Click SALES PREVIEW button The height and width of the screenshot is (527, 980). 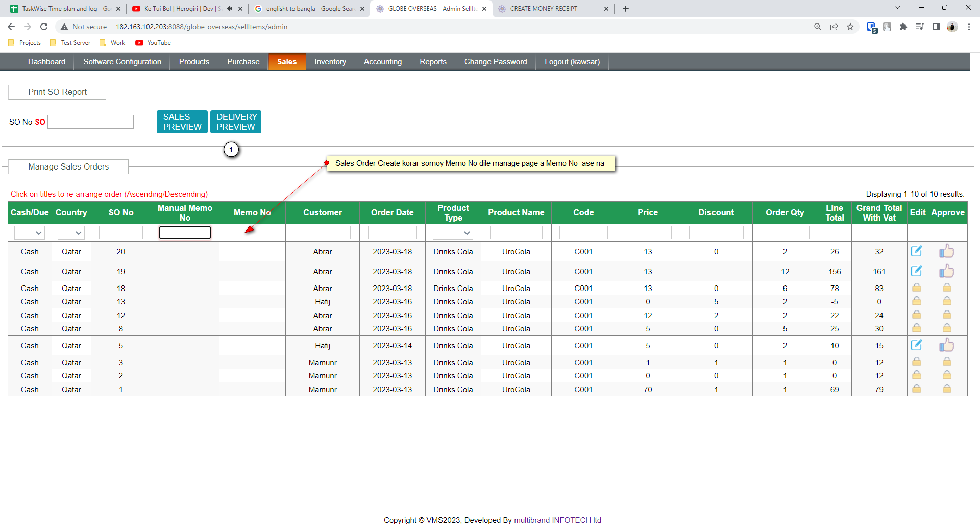click(182, 122)
